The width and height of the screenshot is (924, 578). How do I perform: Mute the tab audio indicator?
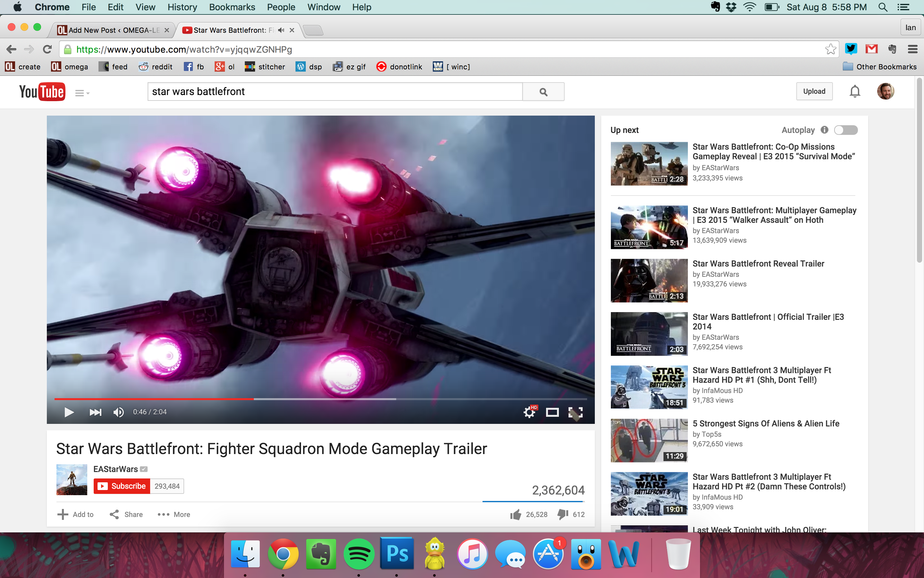point(281,30)
